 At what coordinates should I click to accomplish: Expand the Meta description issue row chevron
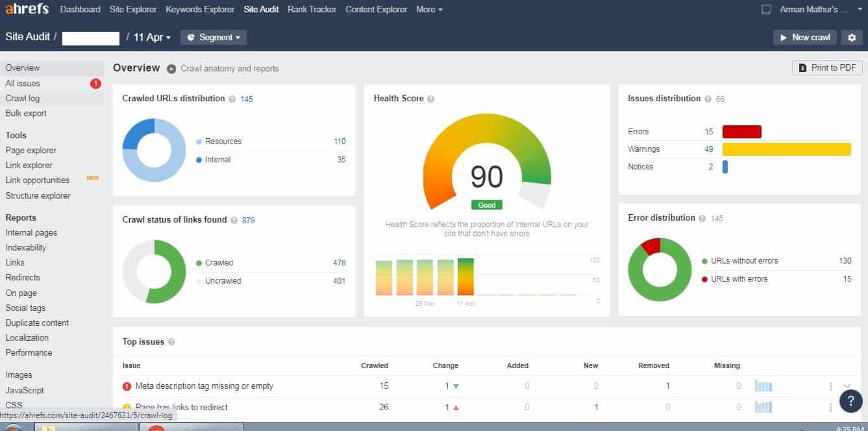tap(847, 386)
